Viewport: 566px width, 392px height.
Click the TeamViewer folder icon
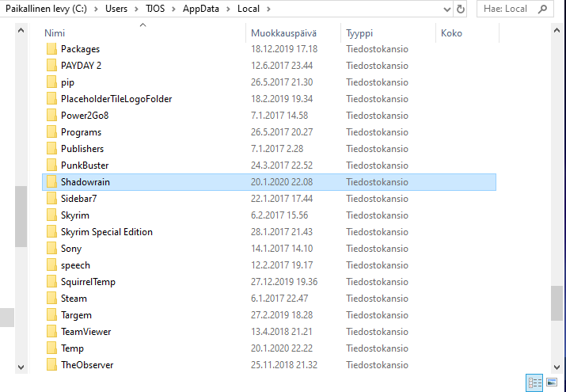click(x=50, y=332)
